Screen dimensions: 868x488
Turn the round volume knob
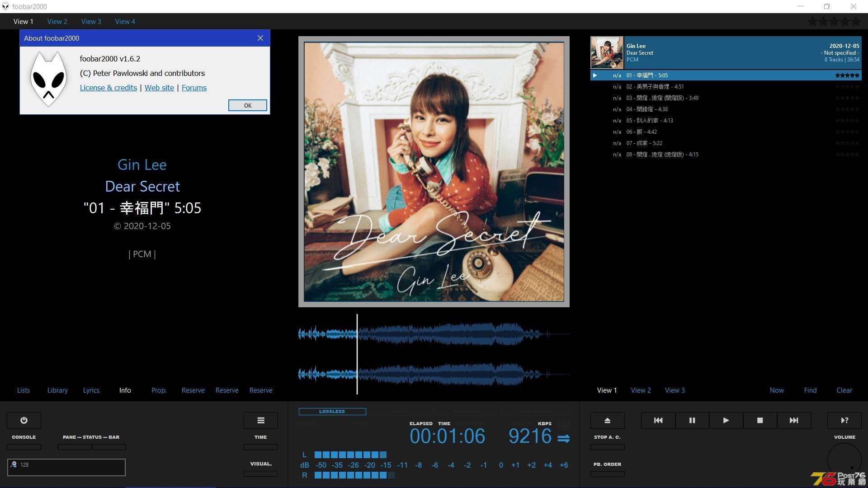844,460
